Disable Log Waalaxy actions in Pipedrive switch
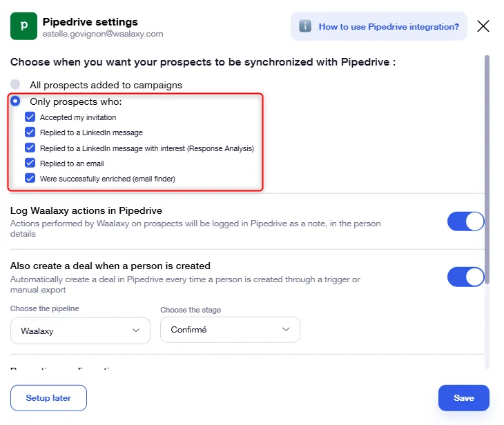Image resolution: width=504 pixels, height=425 pixels. tap(466, 221)
